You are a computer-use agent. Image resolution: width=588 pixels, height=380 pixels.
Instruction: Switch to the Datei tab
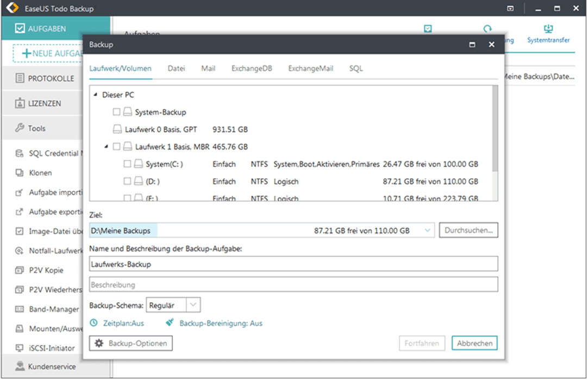(x=176, y=68)
